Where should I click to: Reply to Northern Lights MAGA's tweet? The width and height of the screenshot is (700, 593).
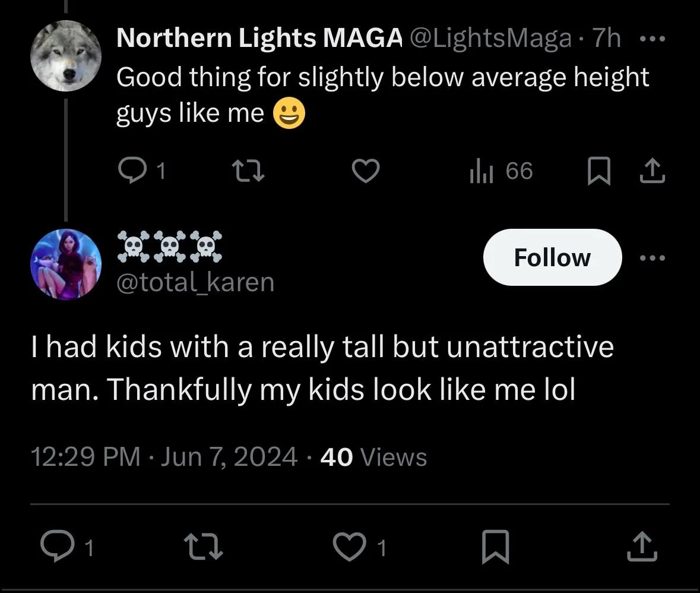[132, 171]
